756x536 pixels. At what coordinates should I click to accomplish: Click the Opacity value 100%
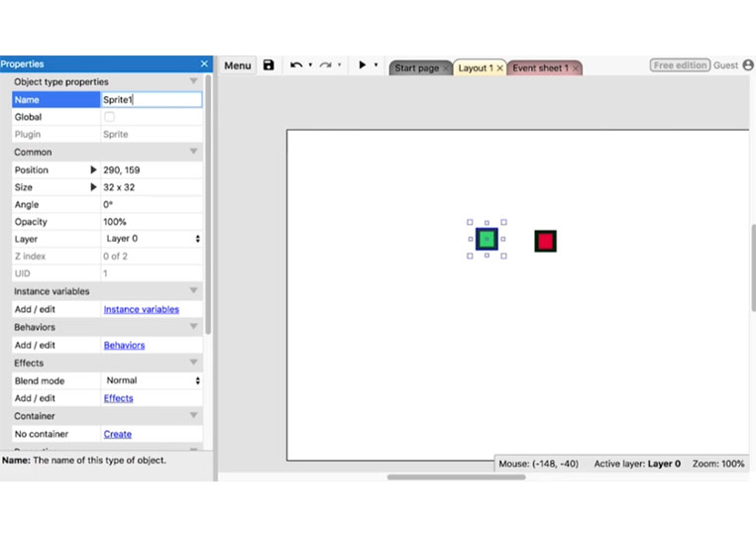115,222
